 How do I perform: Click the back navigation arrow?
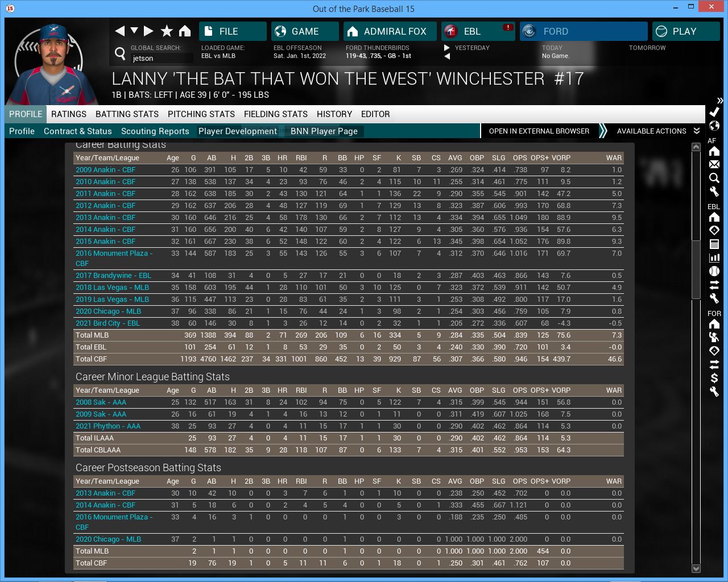pyautogui.click(x=119, y=31)
